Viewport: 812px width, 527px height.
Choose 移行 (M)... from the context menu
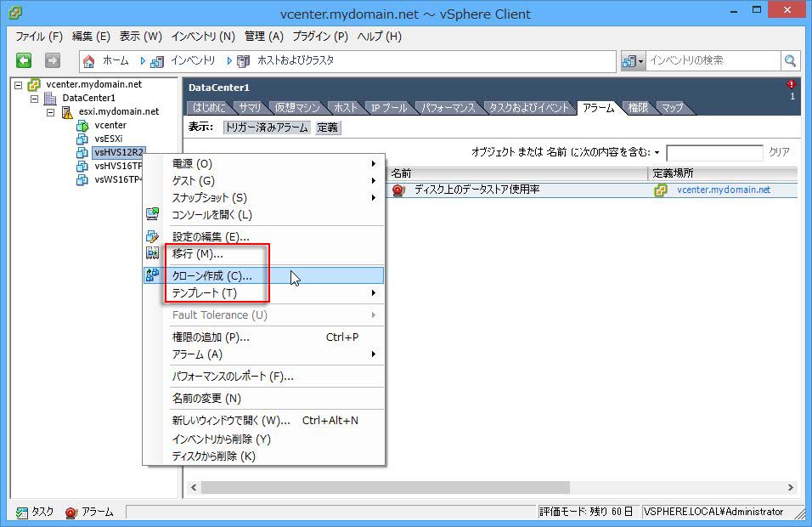(x=264, y=254)
